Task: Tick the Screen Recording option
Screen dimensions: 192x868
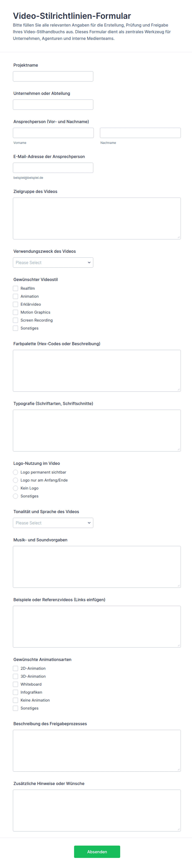Action: pos(15,321)
